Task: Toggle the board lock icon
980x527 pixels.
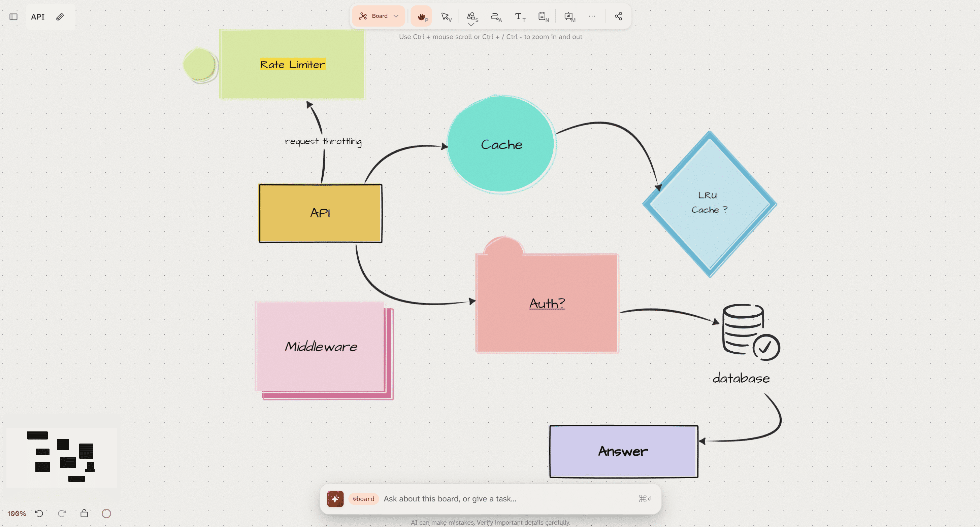Action: [x=84, y=513]
